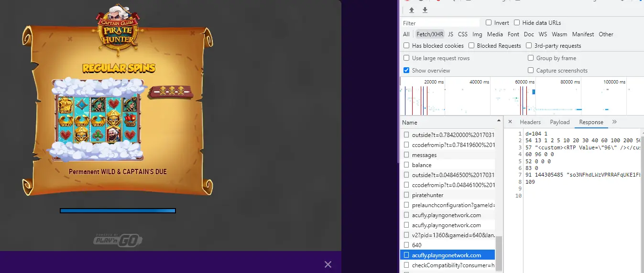Filter requests by Doc type

coord(529,34)
